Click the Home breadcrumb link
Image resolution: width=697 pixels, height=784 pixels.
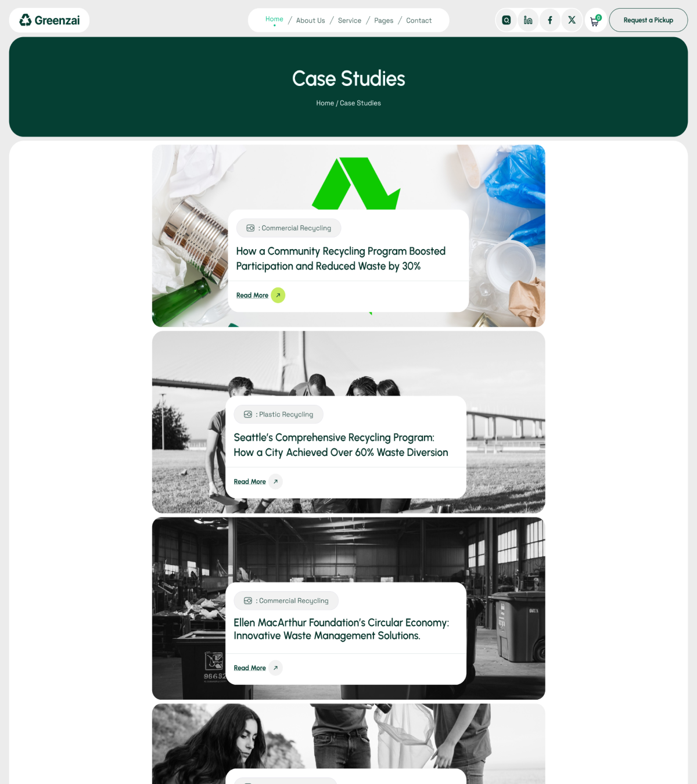coord(325,103)
